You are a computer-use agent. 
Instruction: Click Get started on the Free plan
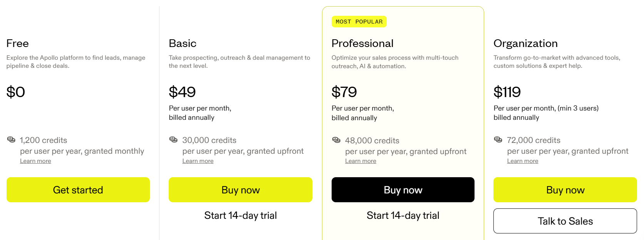[x=78, y=190]
